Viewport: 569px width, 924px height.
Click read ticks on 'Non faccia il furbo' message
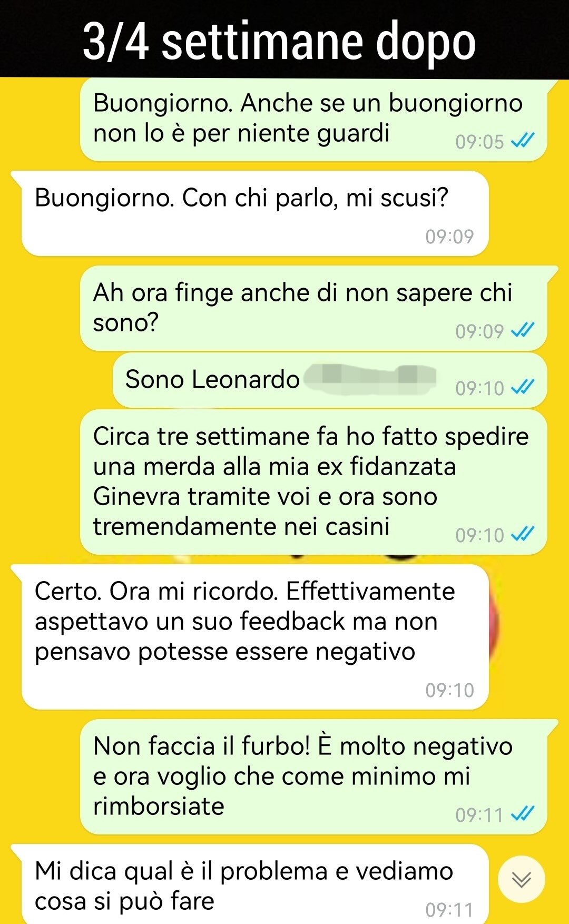(523, 814)
